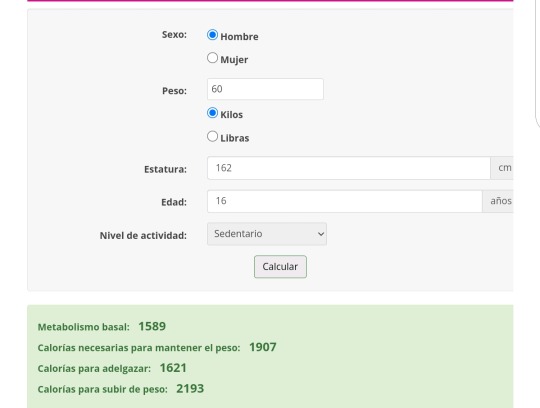Click the cm unit suffix

coord(502,168)
